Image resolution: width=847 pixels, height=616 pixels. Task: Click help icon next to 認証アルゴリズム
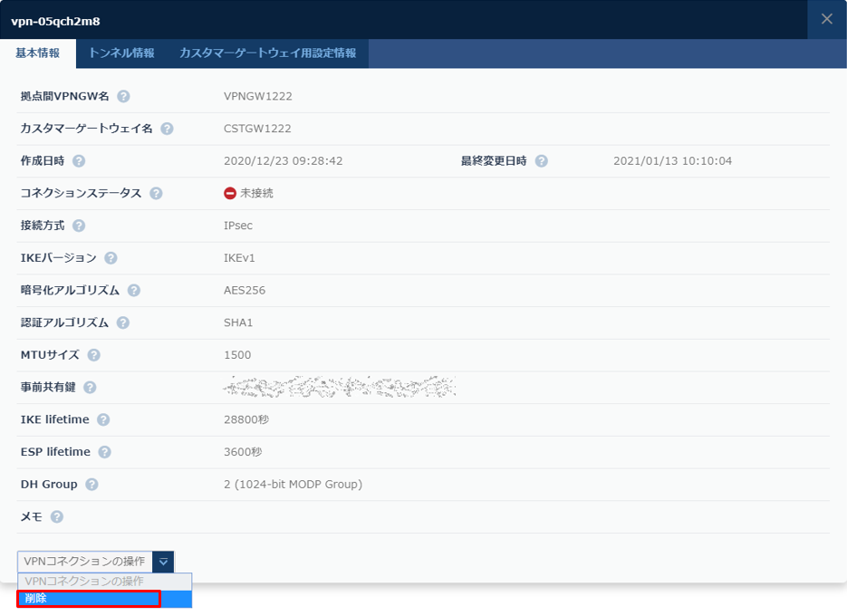[123, 322]
